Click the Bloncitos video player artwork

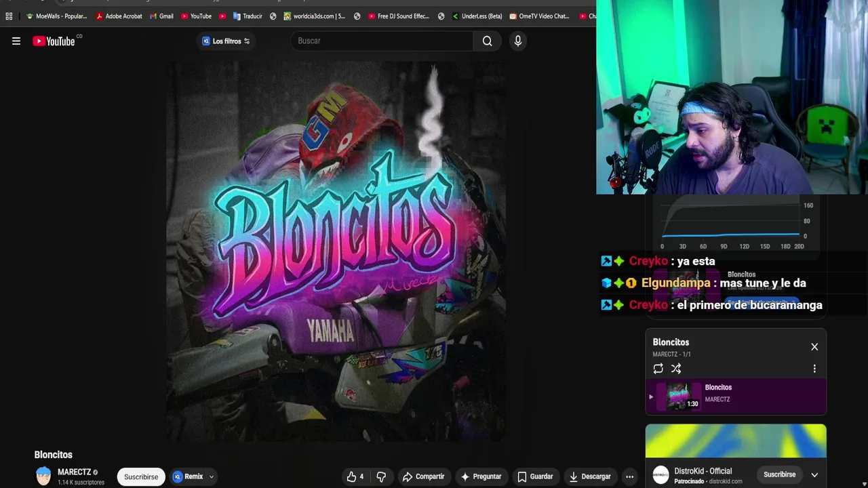click(x=336, y=251)
